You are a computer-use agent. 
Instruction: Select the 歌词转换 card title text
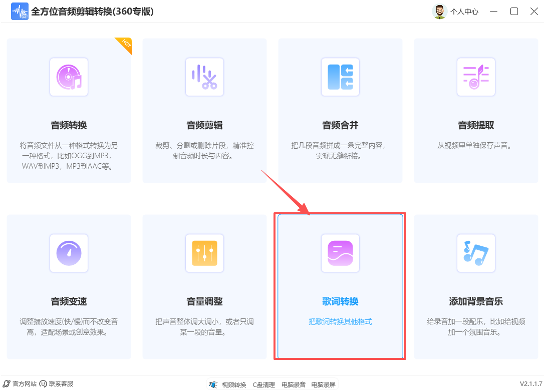340,302
